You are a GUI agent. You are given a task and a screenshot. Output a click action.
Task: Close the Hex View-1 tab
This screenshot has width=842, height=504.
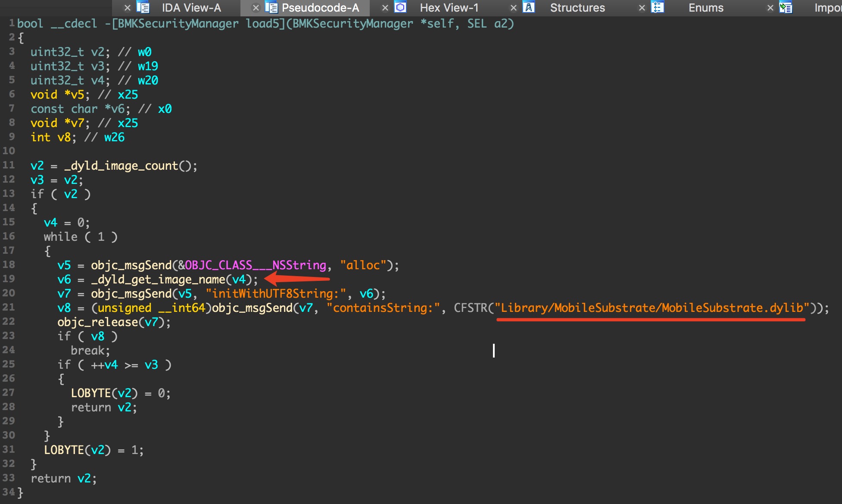[x=385, y=8]
